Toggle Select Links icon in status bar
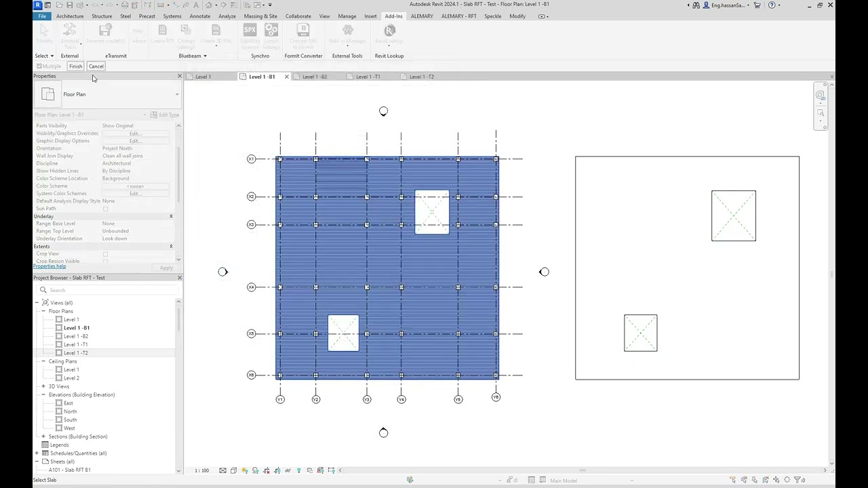 click(x=732, y=480)
